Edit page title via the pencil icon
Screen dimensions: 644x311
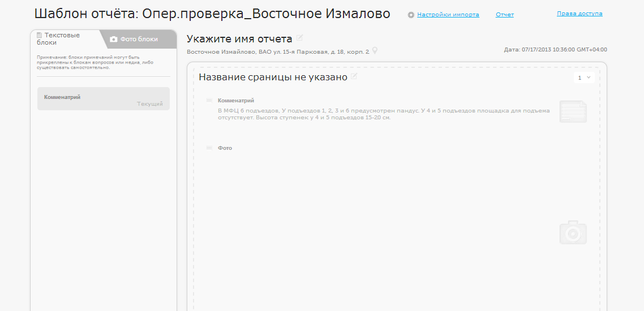pos(354,76)
